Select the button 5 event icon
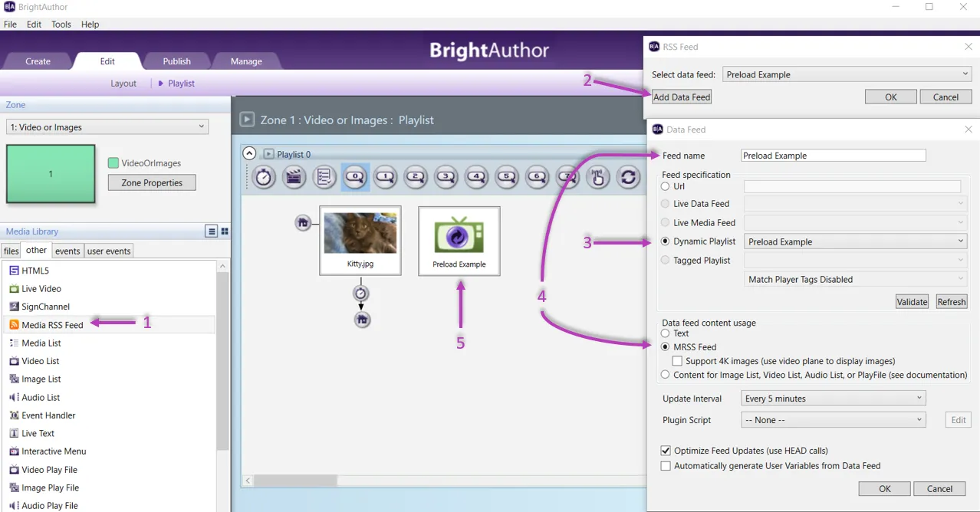 pos(507,177)
